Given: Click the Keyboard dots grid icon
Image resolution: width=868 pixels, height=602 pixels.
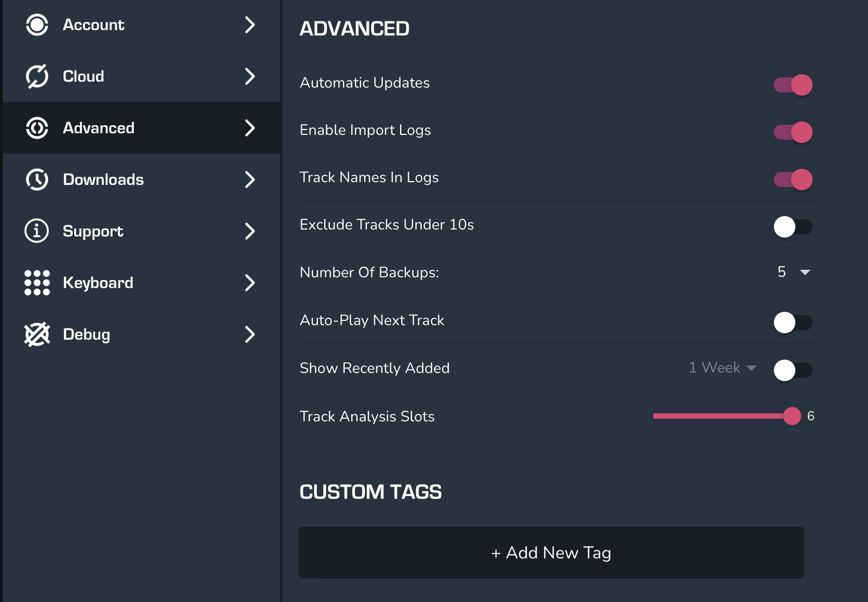Looking at the screenshot, I should click(x=37, y=283).
